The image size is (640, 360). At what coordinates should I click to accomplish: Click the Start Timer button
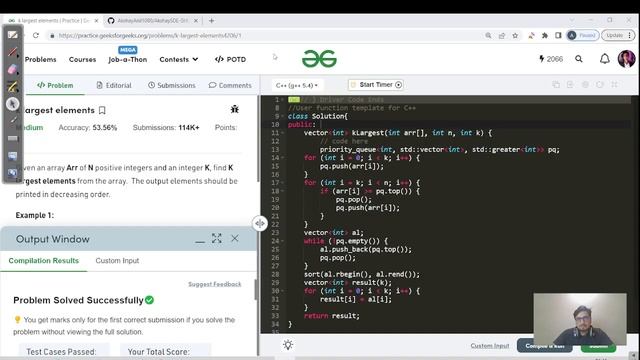tap(376, 85)
